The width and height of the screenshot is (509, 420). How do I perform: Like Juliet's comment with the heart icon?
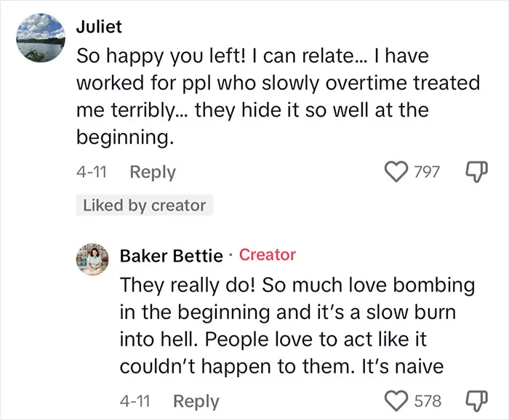(x=396, y=172)
